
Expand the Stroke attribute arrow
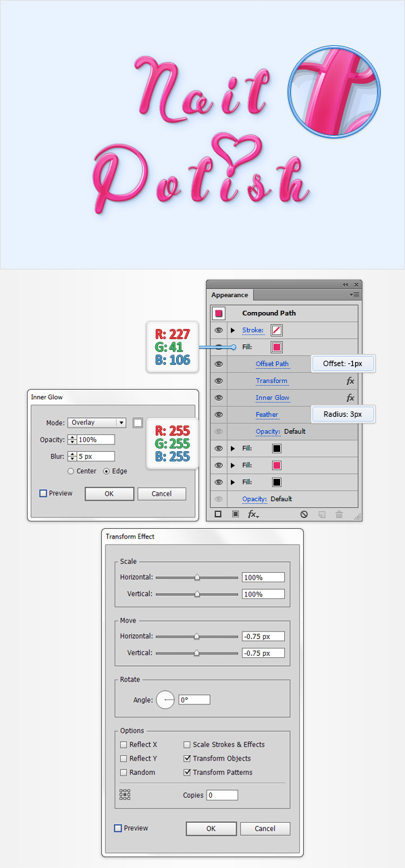pyautogui.click(x=234, y=330)
